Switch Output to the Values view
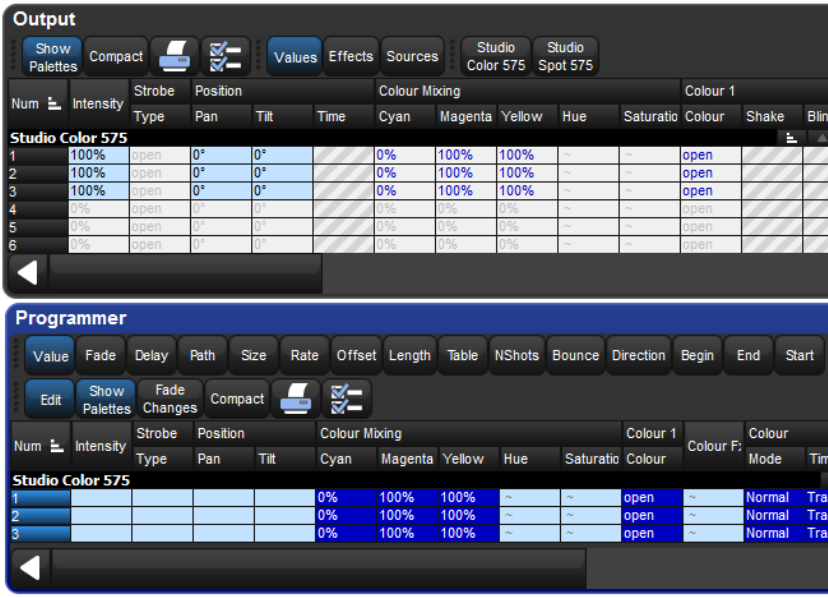 (x=295, y=57)
